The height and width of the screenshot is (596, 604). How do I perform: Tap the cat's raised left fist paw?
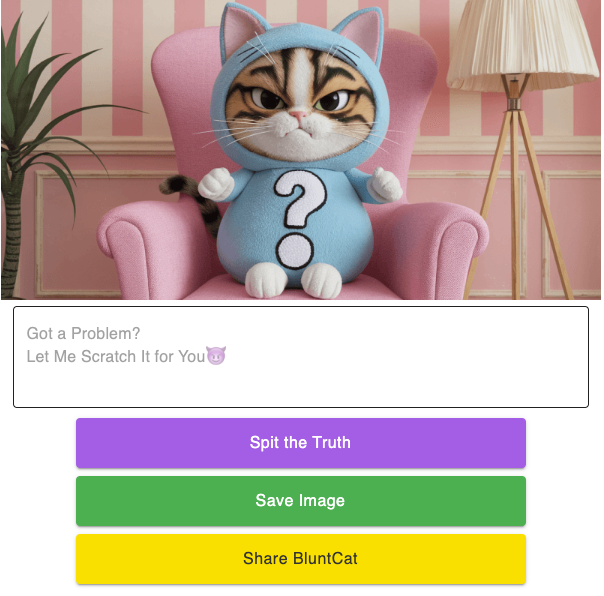216,185
